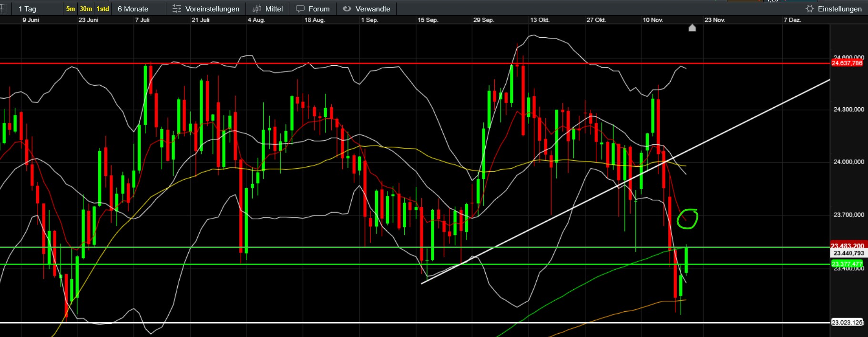Click the Verwandte eye icon
The image size is (868, 337).
347,9
